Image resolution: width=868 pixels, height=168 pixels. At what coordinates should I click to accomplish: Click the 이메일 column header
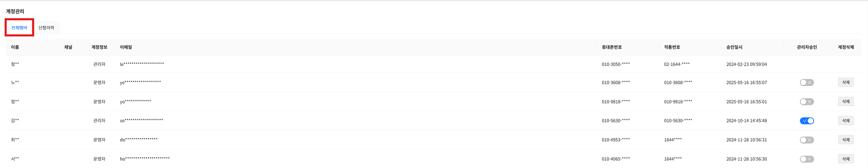click(x=126, y=47)
